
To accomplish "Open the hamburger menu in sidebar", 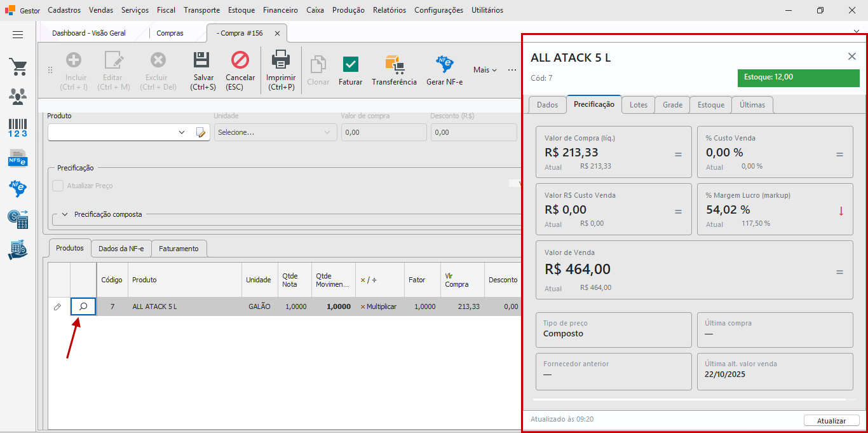I will tap(18, 35).
